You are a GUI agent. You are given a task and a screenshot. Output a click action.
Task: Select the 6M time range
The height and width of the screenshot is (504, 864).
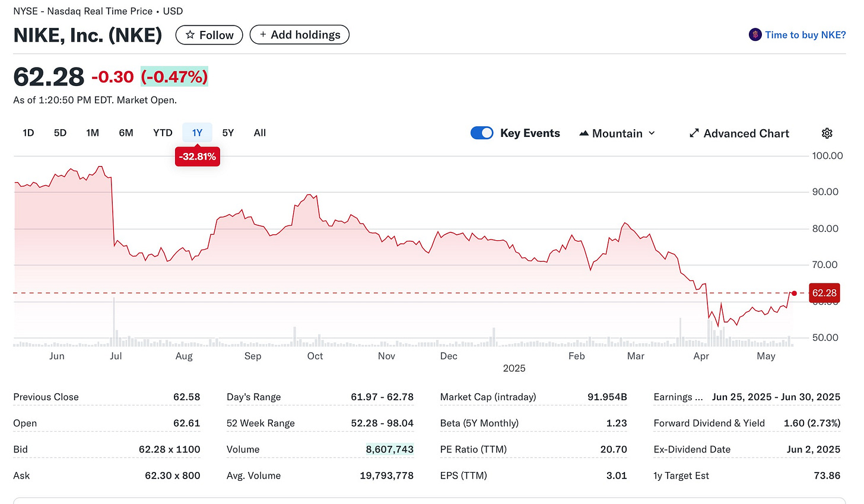[126, 133]
